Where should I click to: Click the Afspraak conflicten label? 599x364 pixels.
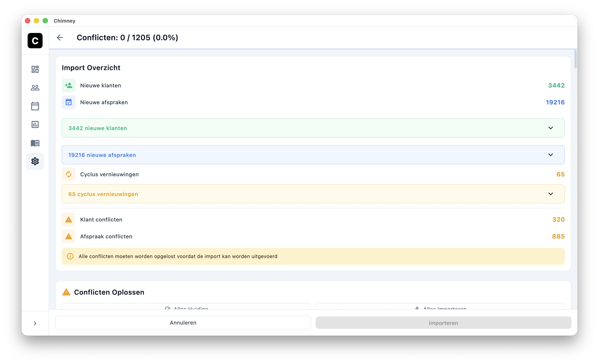click(x=106, y=237)
